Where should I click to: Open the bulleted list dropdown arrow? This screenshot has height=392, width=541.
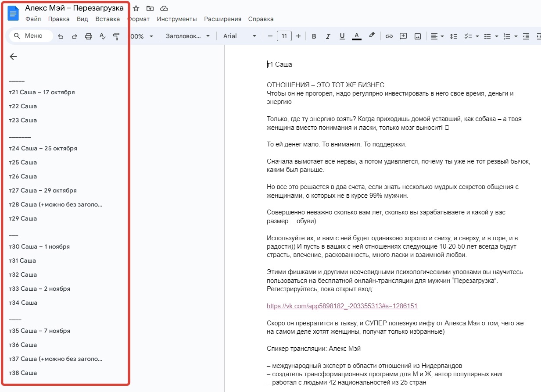click(x=496, y=36)
